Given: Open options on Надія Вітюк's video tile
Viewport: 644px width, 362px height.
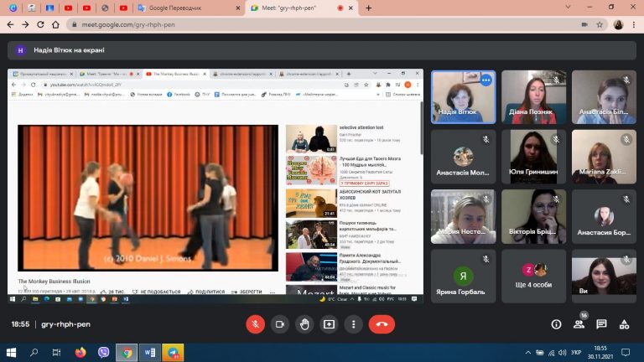Looking at the screenshot, I should pos(486,80).
